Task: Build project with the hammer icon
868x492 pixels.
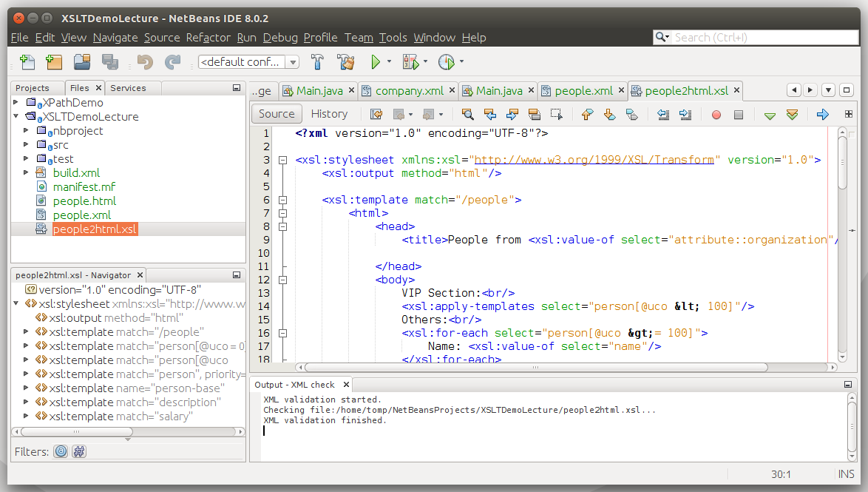Action: 317,61
